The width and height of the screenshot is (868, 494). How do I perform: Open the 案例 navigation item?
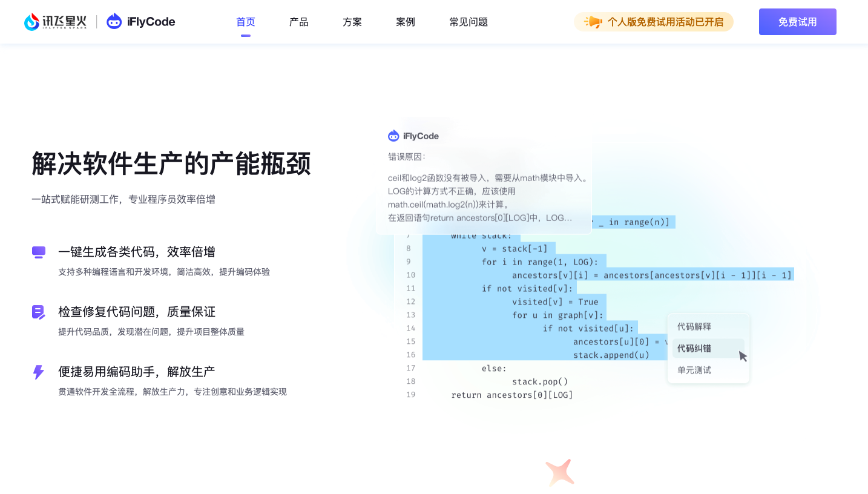click(405, 22)
